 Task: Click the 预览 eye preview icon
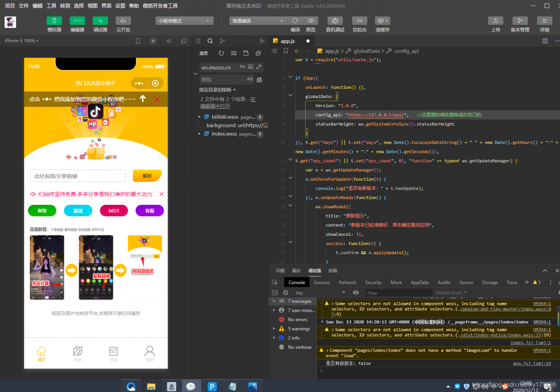311,21
